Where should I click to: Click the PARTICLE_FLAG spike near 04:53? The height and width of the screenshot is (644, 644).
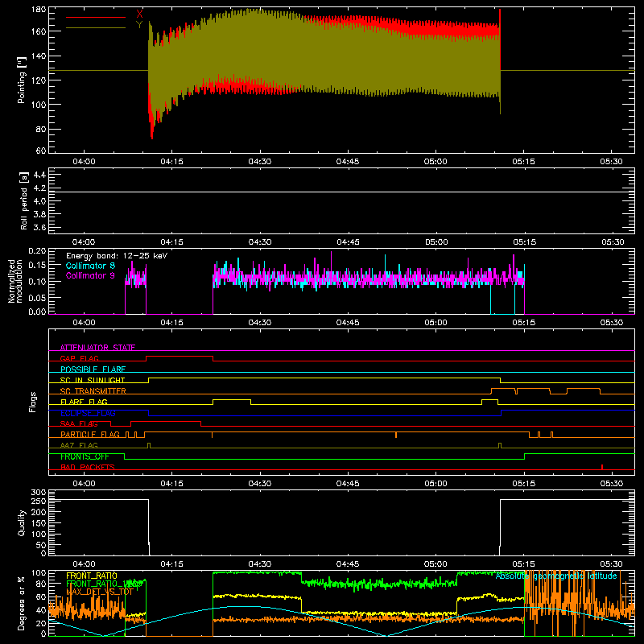(396, 435)
